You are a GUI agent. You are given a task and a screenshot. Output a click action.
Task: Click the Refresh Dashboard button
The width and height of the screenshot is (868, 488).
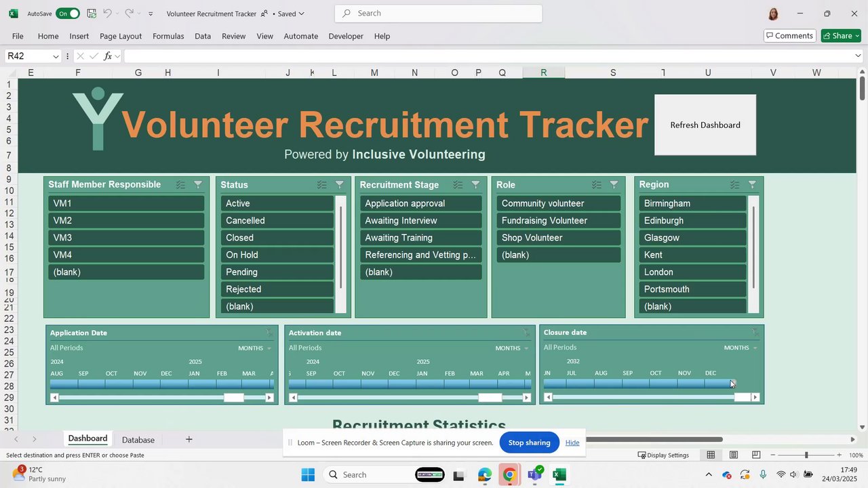[705, 125]
